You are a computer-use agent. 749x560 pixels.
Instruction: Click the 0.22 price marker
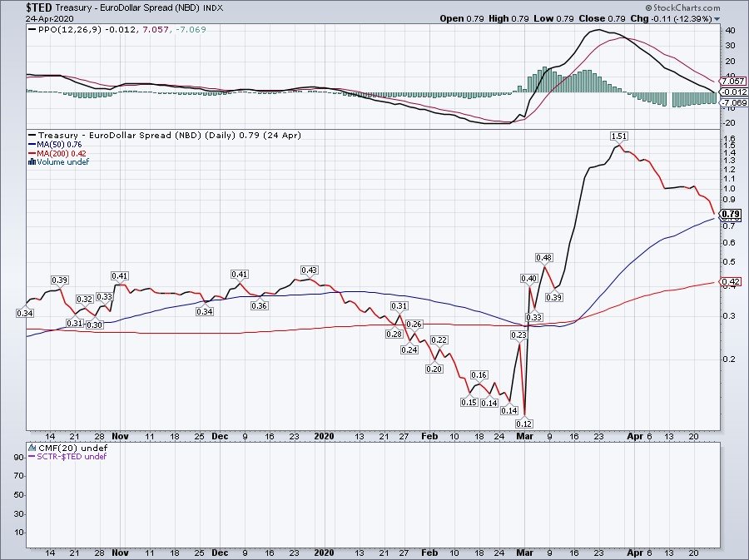[x=439, y=340]
